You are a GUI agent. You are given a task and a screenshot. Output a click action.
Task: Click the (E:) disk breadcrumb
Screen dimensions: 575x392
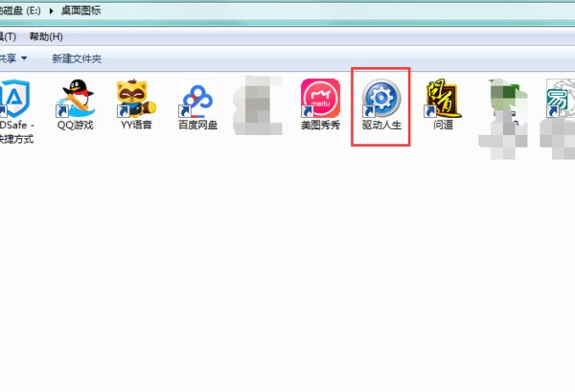pos(20,11)
